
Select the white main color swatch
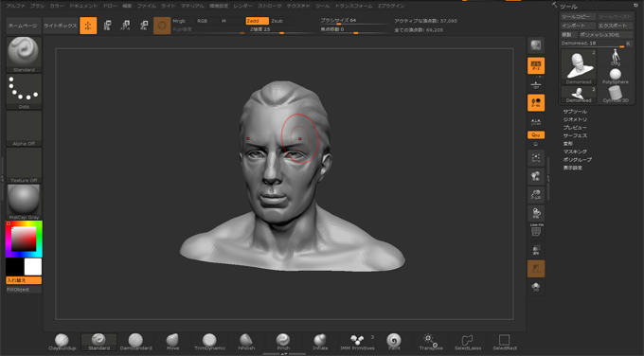(33, 267)
